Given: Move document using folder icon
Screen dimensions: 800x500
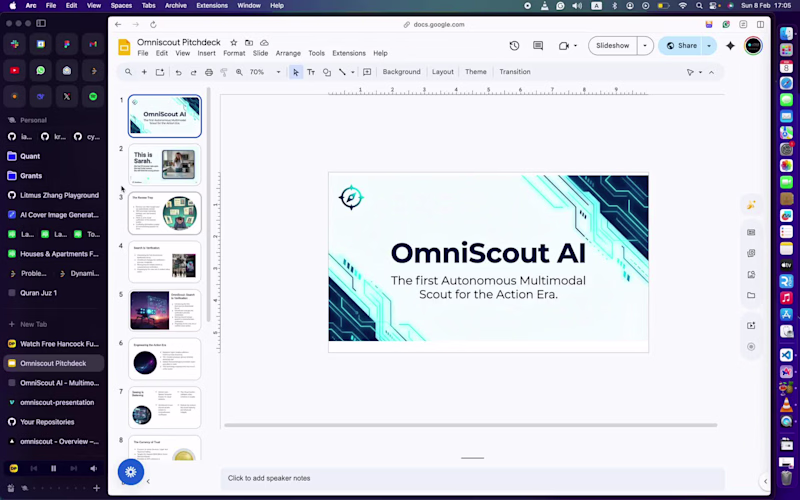Looking at the screenshot, I should (248, 42).
